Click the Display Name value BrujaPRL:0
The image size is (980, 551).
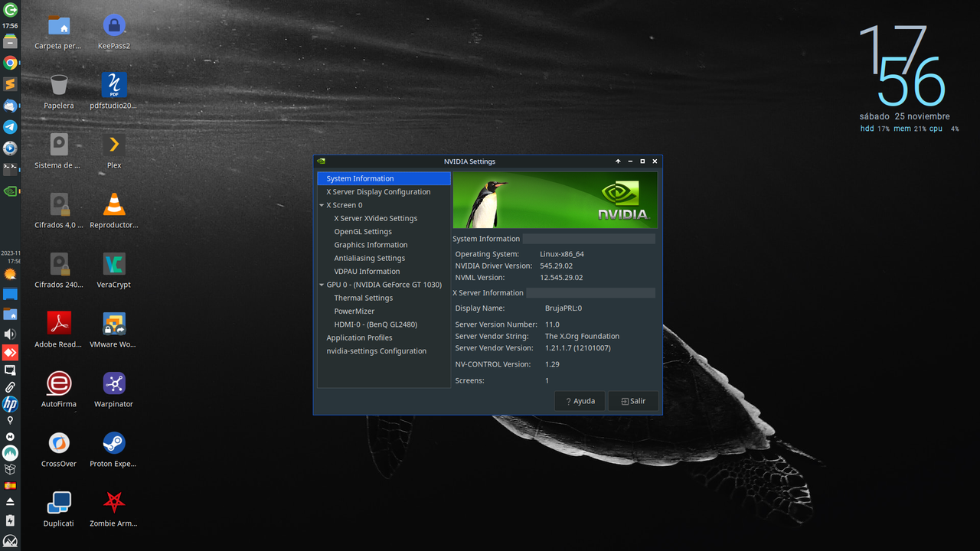click(x=563, y=308)
